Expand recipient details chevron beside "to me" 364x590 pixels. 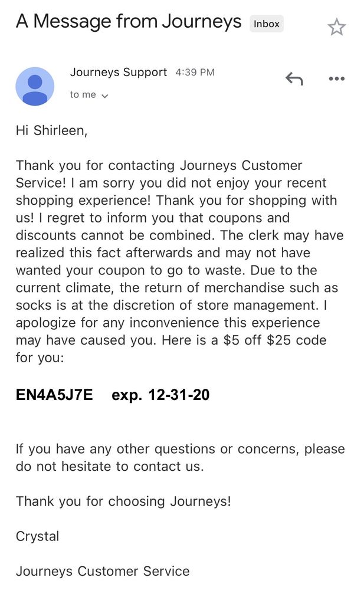pos(105,96)
